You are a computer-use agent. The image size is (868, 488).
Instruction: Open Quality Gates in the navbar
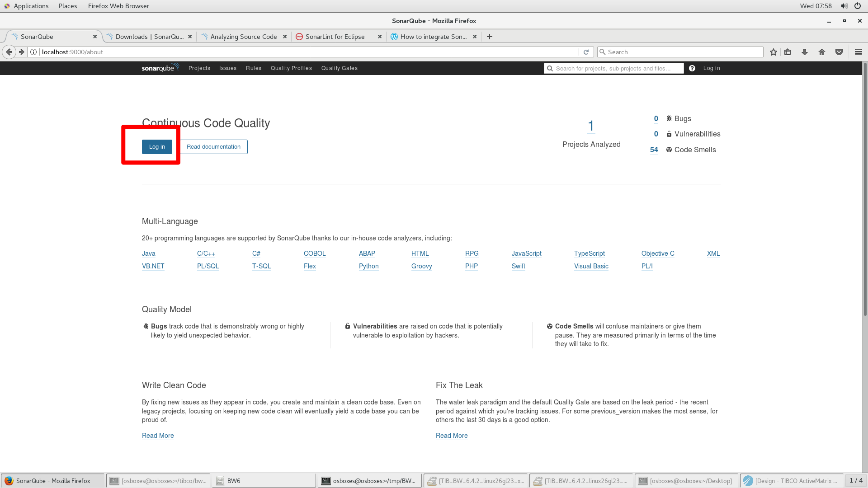(x=340, y=68)
